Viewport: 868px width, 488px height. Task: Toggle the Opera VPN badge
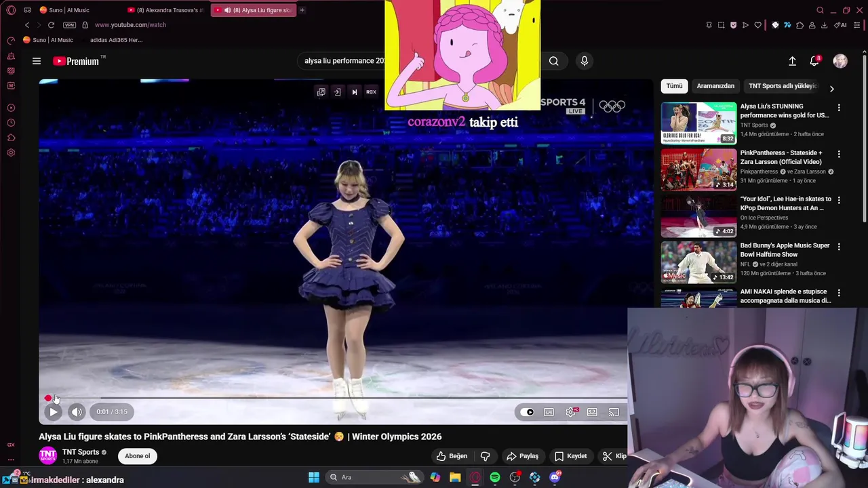69,25
